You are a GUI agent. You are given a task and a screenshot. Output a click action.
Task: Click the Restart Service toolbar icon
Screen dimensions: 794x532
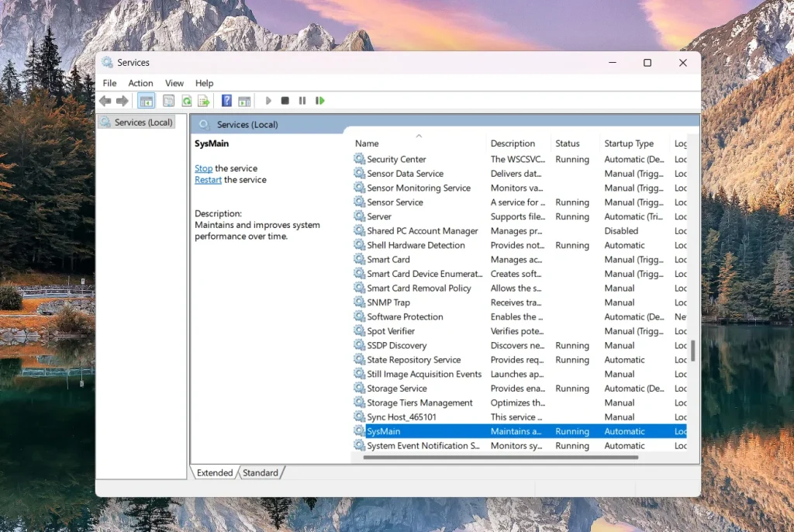tap(320, 101)
